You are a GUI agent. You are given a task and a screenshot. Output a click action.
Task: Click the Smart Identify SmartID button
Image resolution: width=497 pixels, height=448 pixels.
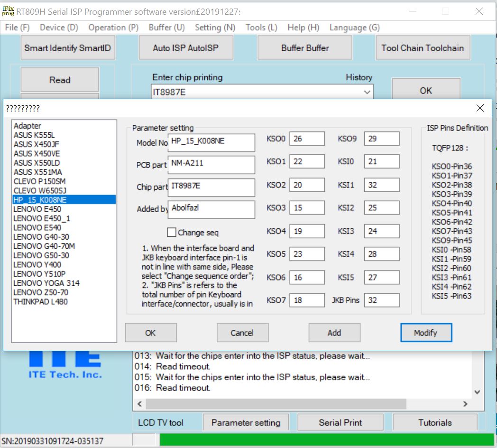coord(67,48)
